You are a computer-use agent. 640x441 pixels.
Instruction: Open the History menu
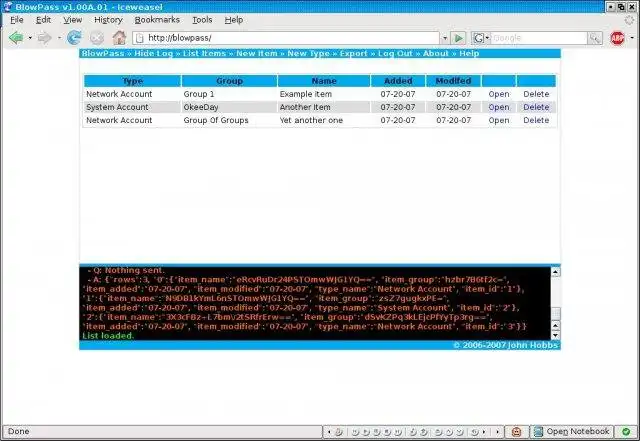click(108, 20)
